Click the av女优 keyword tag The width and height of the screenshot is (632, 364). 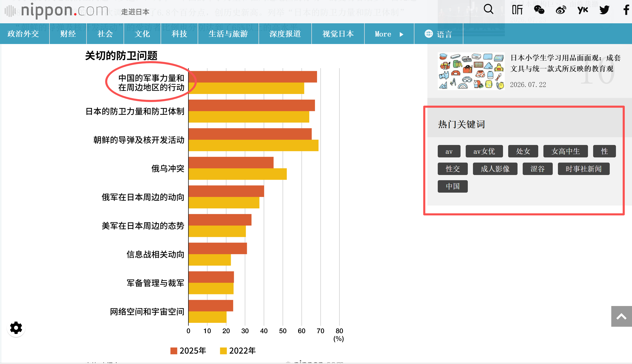tap(484, 151)
